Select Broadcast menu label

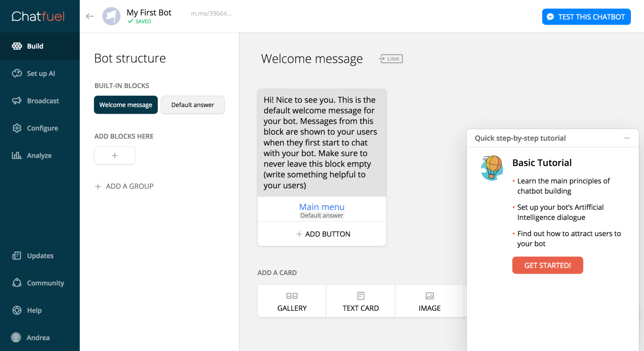[x=43, y=101]
